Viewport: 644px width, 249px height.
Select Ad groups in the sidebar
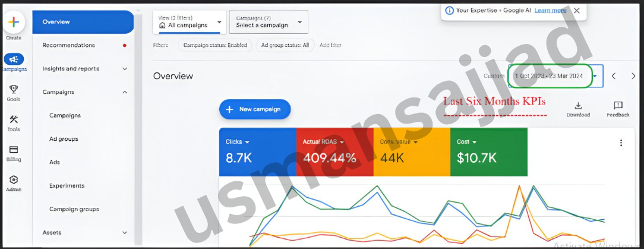pyautogui.click(x=64, y=139)
